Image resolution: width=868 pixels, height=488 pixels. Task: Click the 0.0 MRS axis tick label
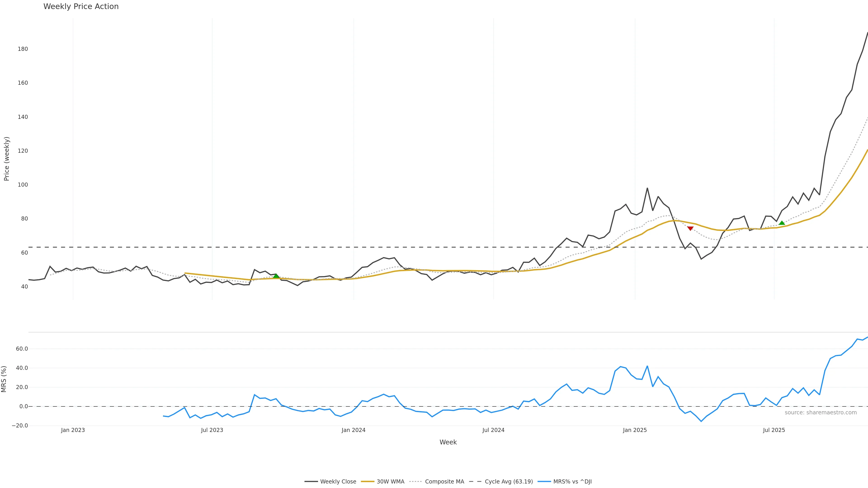pos(24,406)
